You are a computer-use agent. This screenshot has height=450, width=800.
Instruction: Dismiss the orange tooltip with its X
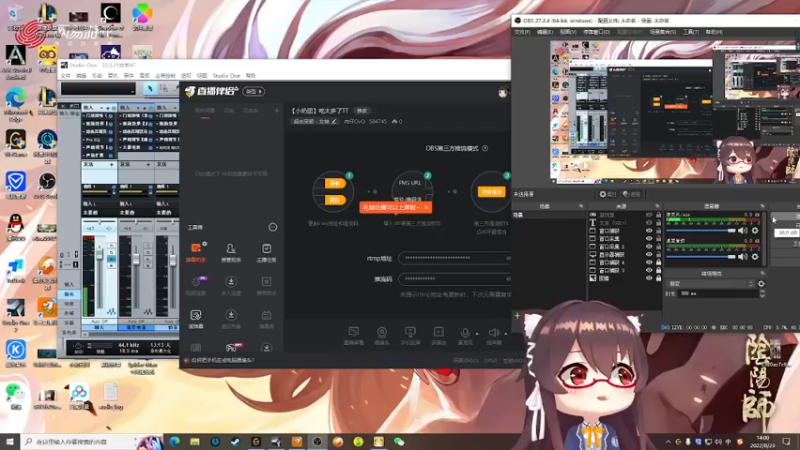click(x=426, y=208)
